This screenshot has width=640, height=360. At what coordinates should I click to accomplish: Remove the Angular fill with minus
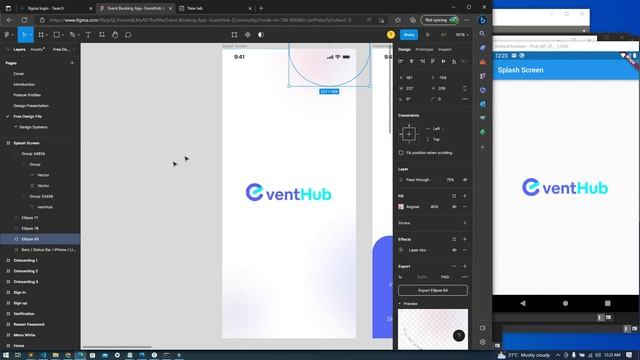[464, 207]
